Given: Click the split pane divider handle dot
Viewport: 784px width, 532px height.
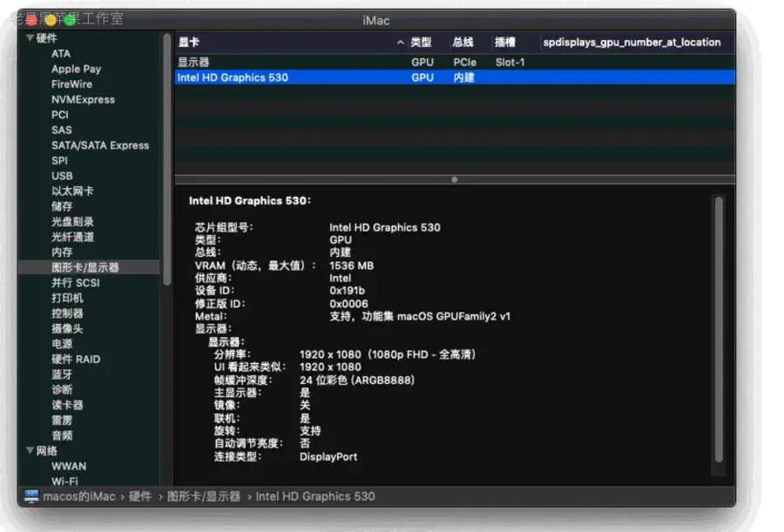Looking at the screenshot, I should pos(455,179).
